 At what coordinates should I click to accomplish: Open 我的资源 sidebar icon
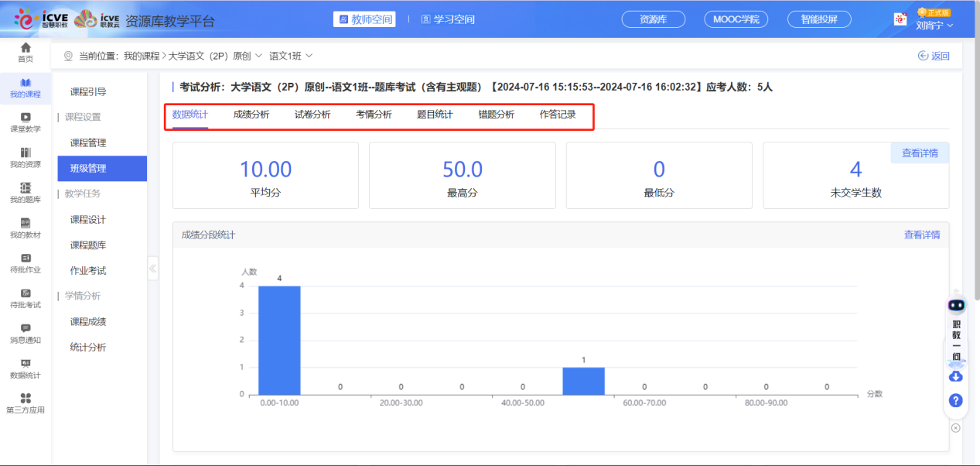pyautogui.click(x=26, y=152)
